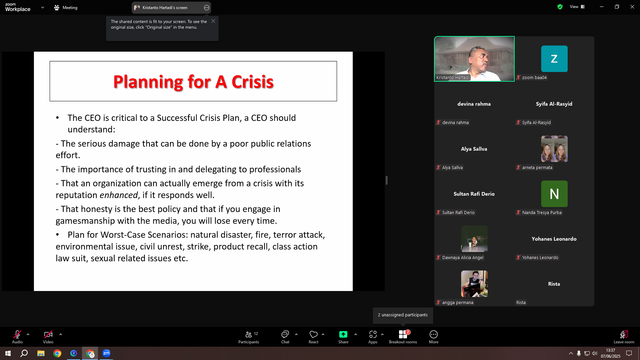Expand the chat options arrow
Image resolution: width=640 pixels, height=360 pixels.
pos(296,334)
